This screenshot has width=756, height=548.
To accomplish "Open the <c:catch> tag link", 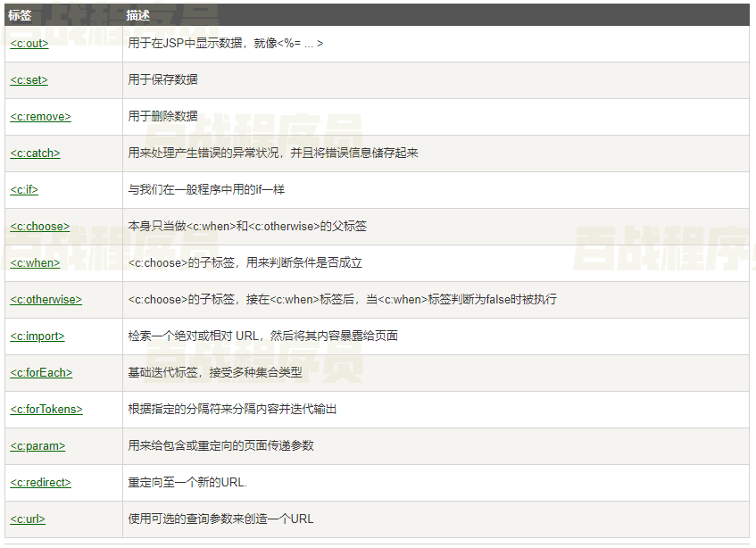I will tap(34, 153).
